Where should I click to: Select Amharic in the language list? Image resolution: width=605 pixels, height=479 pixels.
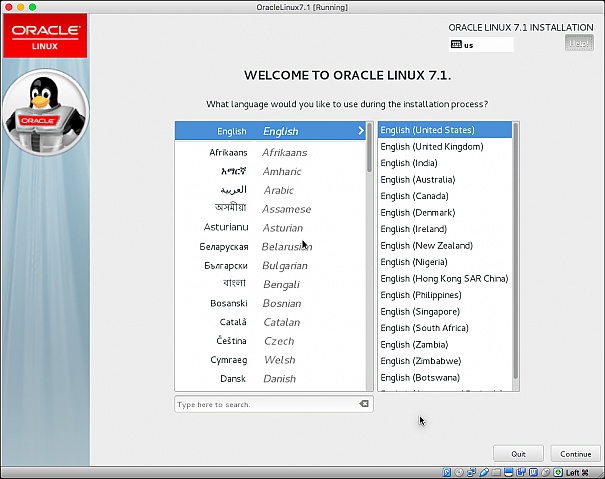[x=270, y=171]
